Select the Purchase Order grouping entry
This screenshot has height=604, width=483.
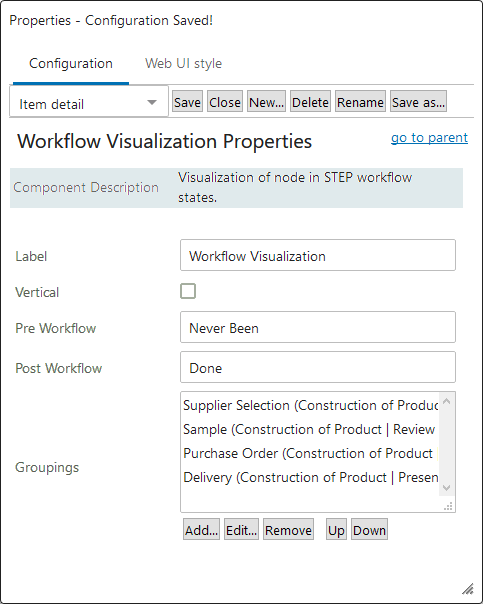coord(310,453)
